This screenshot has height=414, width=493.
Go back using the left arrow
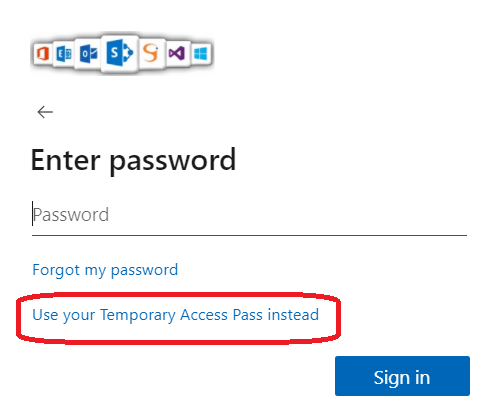tap(45, 112)
